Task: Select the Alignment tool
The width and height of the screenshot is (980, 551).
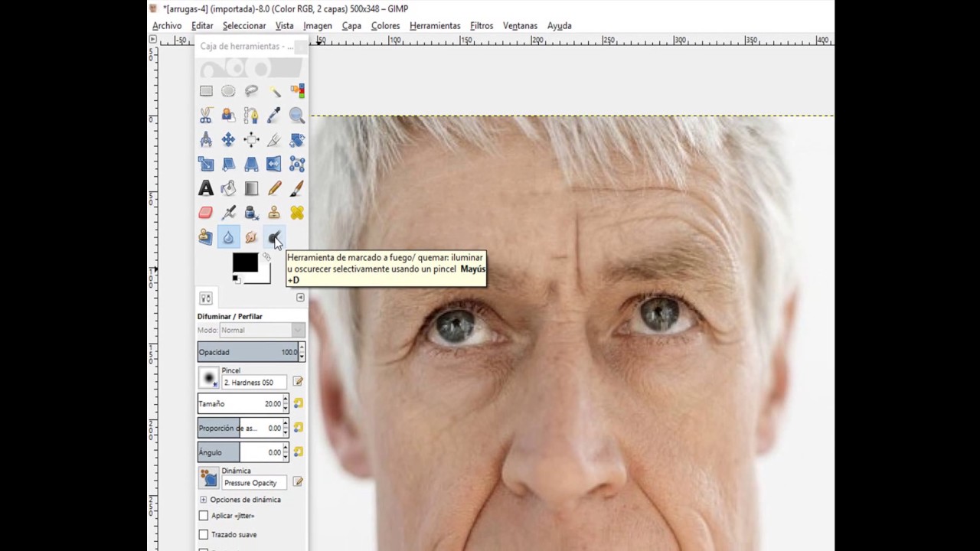Action: click(251, 140)
